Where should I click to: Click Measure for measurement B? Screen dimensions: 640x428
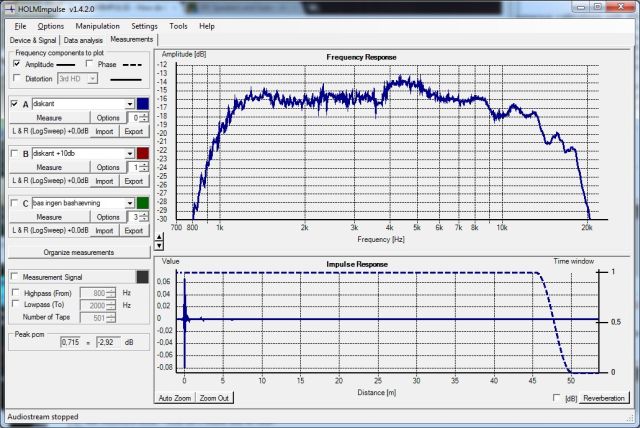[x=49, y=167]
